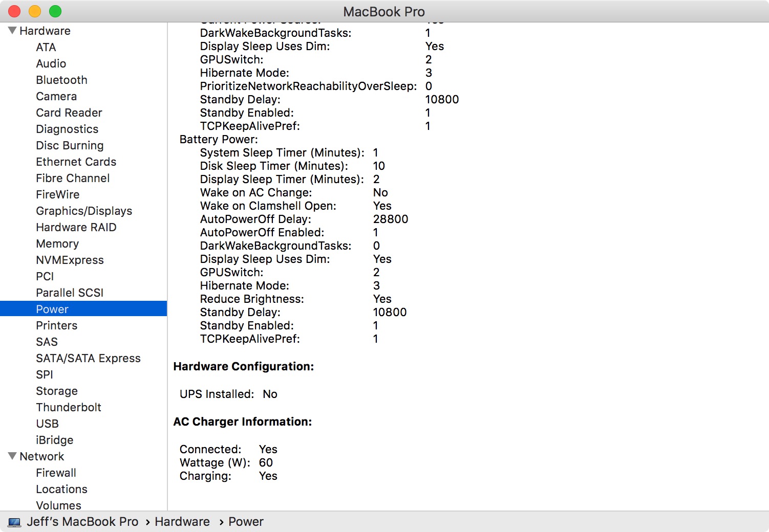
Task: Select Locations under Network
Action: coord(61,489)
